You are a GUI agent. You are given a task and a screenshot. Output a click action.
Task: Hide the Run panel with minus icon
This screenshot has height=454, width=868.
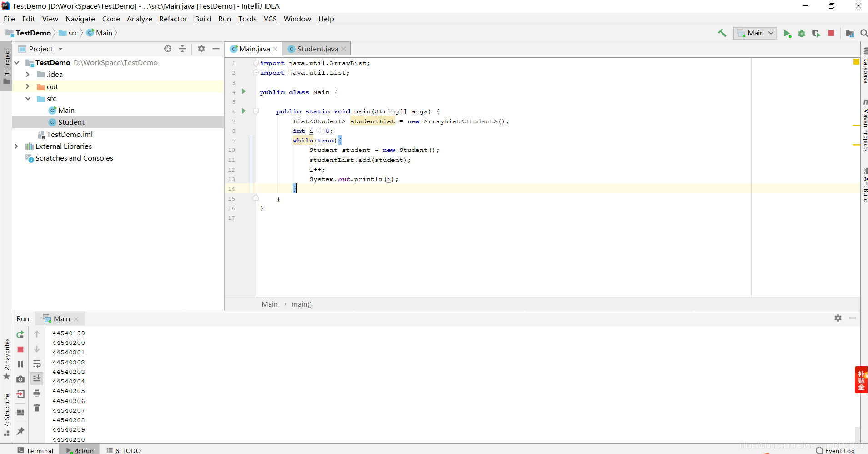(x=853, y=318)
